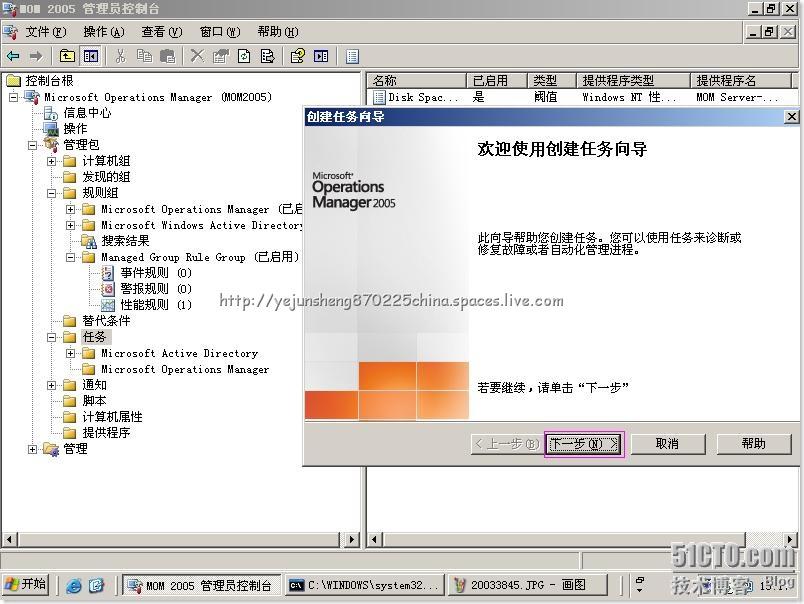Click Internet Explorer quick launch icon
This screenshot has width=804, height=604.
pos(73,585)
